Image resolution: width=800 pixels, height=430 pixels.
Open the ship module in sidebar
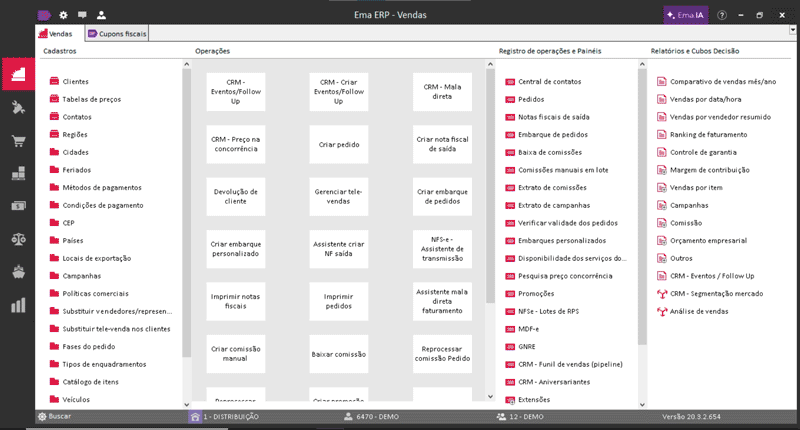pyautogui.click(x=18, y=272)
